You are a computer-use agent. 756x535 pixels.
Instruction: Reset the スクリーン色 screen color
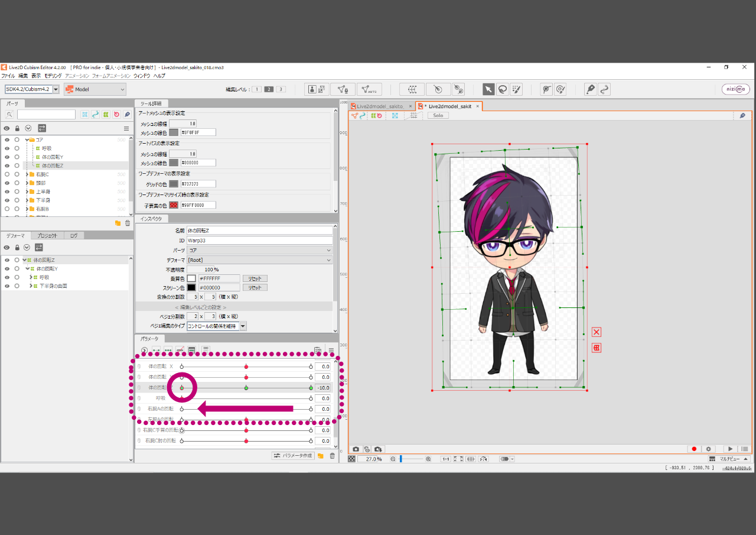click(255, 288)
